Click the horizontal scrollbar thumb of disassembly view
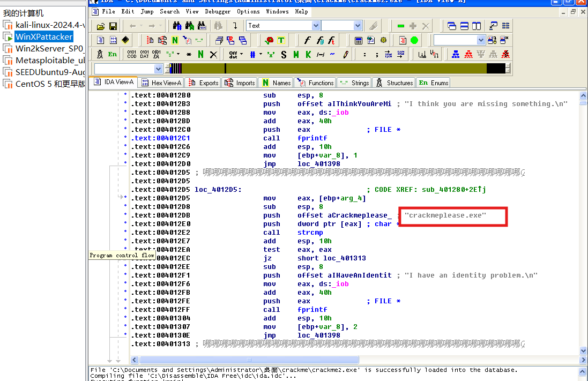588x381 pixels. [x=249, y=360]
